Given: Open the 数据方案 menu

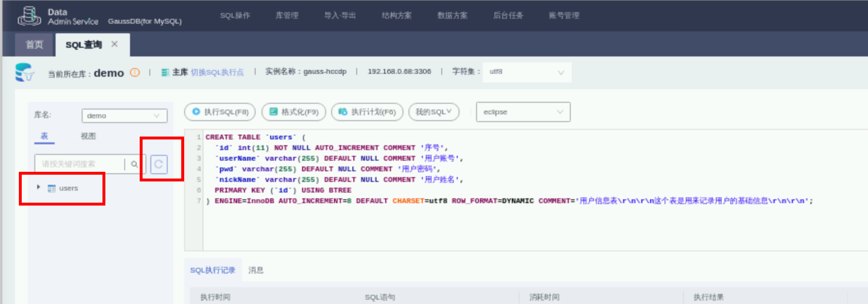Looking at the screenshot, I should coord(452,15).
